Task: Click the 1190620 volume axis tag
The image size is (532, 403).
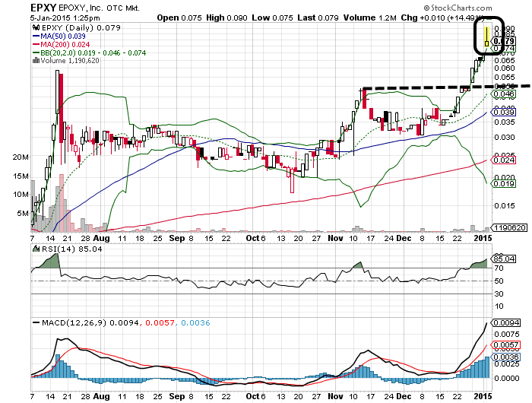Action: point(510,228)
